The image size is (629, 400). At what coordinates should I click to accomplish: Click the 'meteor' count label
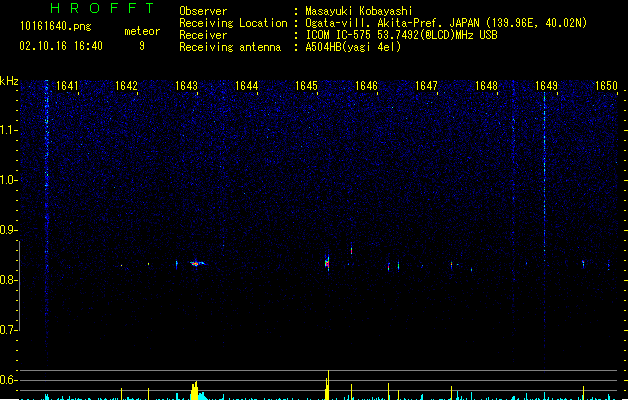142,31
